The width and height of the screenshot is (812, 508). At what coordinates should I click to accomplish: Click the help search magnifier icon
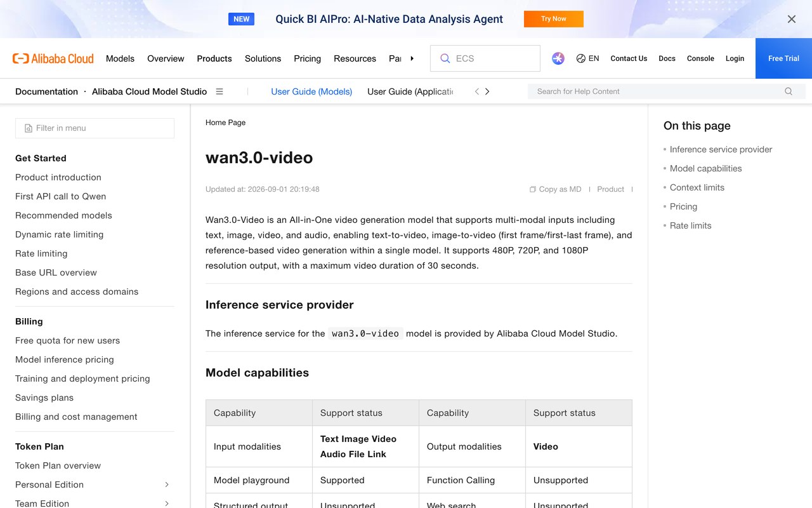[x=789, y=91]
